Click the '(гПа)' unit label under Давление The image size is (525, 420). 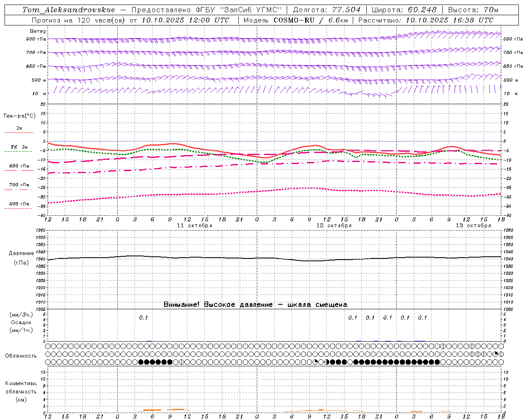pos(21,262)
